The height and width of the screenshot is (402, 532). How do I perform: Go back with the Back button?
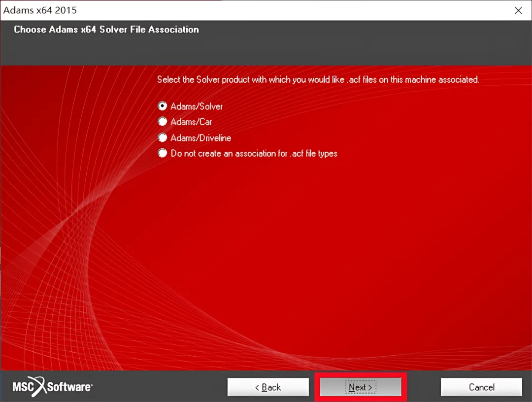pyautogui.click(x=268, y=387)
